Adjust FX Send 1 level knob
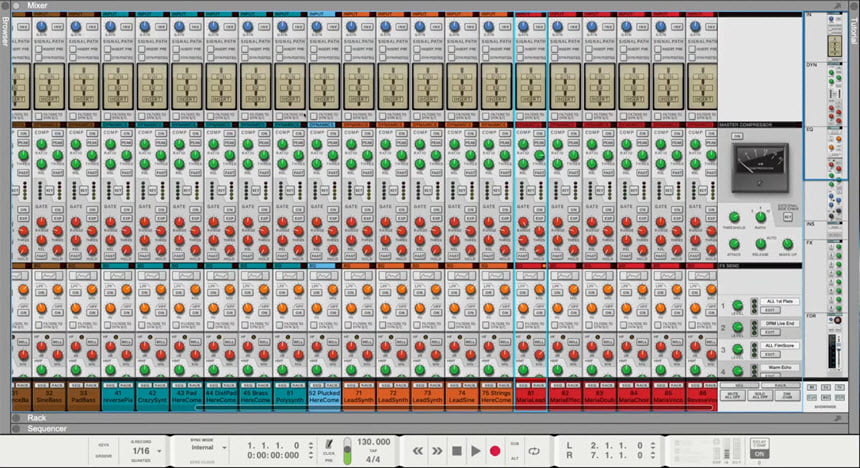Screen dimensions: 860x468 (x=738, y=306)
